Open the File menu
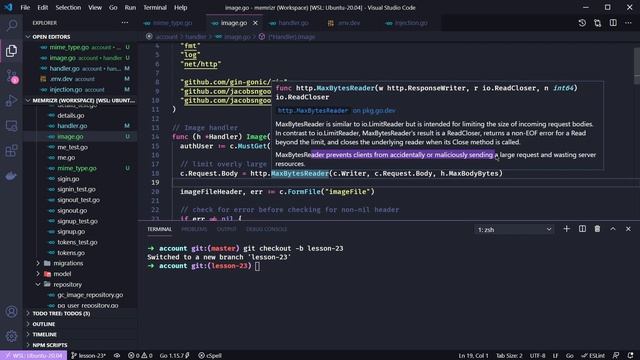This screenshot has width=640, height=360. click(x=25, y=8)
